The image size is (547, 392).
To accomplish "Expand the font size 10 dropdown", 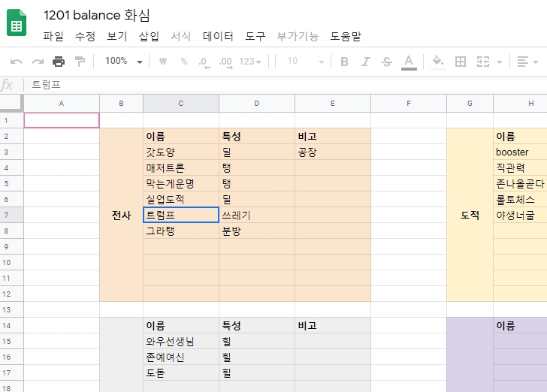I will tap(306, 62).
